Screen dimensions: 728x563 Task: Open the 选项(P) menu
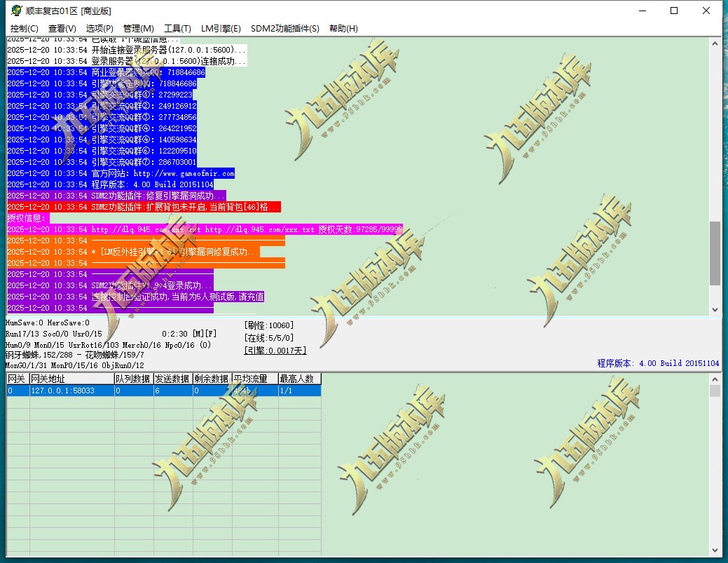click(99, 28)
